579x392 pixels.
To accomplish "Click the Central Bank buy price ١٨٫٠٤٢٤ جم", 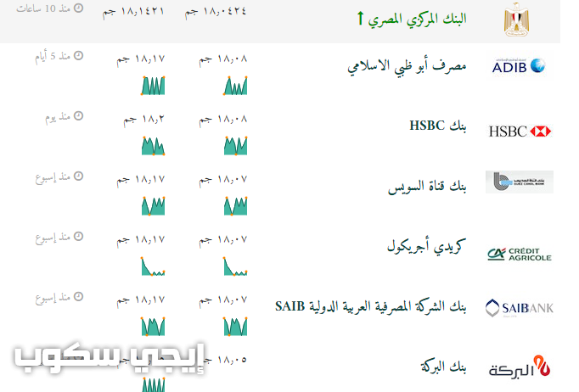I will [216, 11].
